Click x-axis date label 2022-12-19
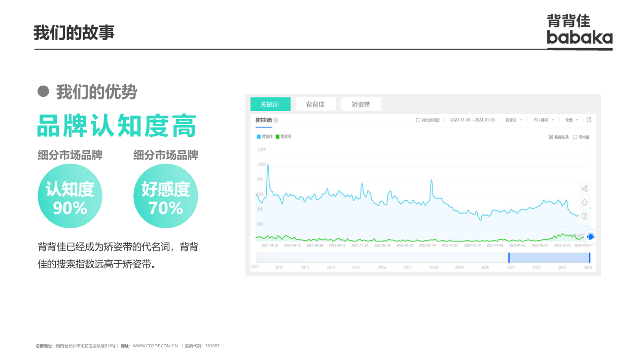 [472, 245]
